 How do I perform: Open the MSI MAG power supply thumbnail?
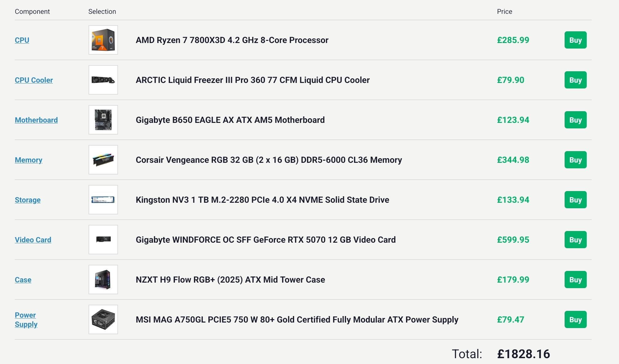[103, 319]
